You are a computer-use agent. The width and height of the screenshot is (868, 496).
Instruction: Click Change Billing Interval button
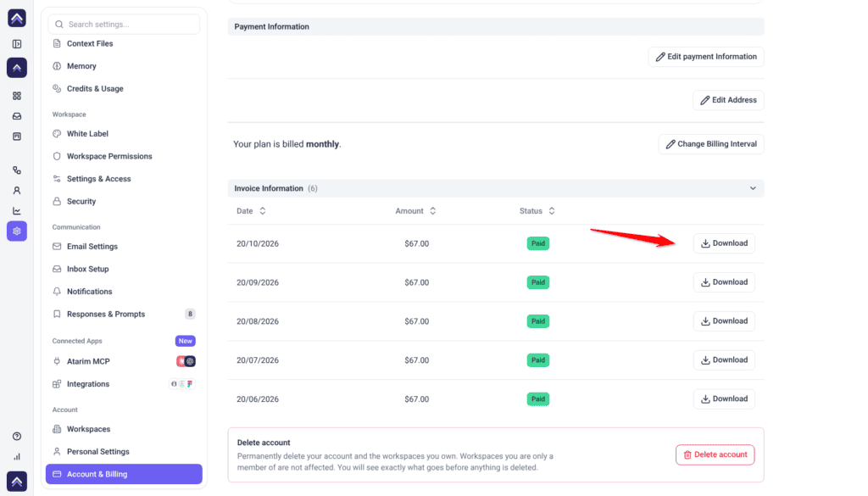[x=711, y=144]
